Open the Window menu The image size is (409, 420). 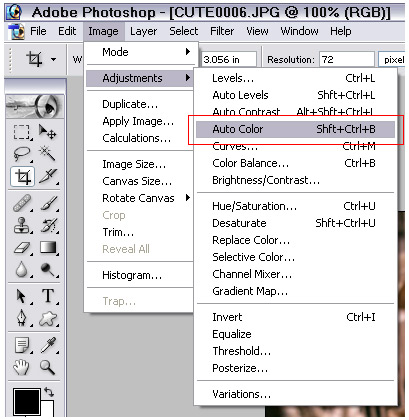click(x=299, y=31)
